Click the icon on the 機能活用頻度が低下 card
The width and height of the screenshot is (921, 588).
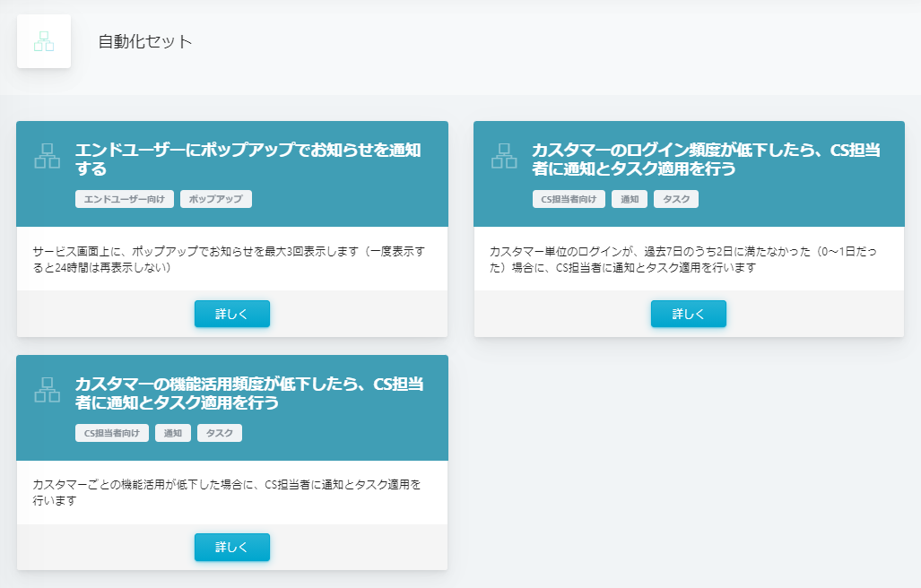pos(47,390)
